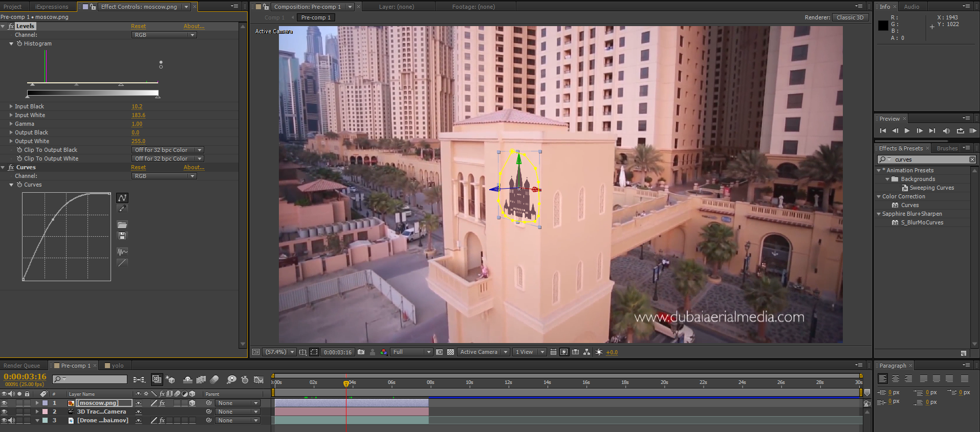980x432 pixels.
Task: Reset exposure with the aperture icon
Action: pyautogui.click(x=599, y=352)
